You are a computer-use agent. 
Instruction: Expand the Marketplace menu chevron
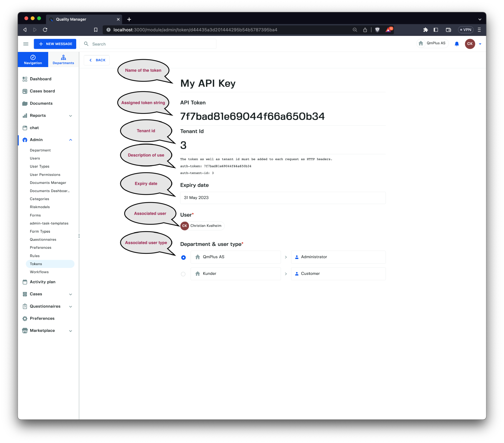[x=71, y=331]
